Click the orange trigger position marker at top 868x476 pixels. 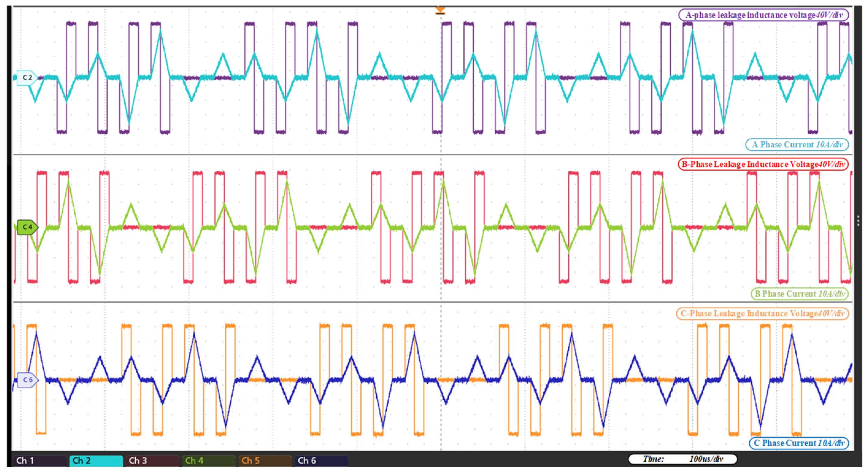[440, 10]
